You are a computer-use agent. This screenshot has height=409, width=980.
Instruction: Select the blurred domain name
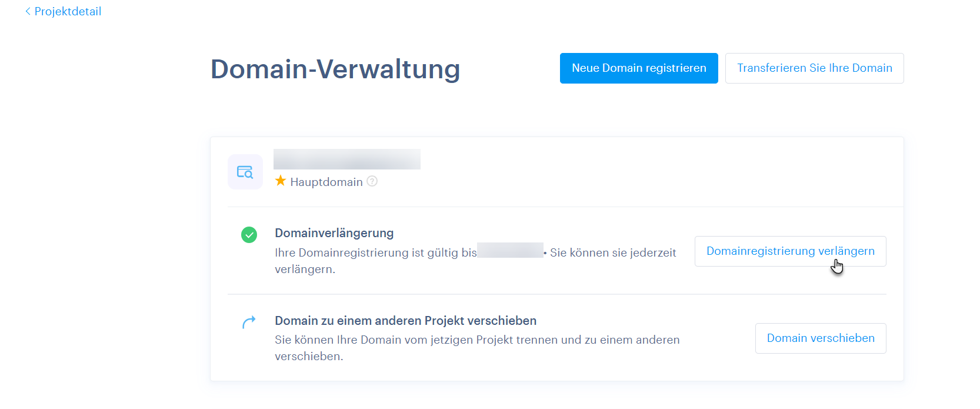coord(346,159)
